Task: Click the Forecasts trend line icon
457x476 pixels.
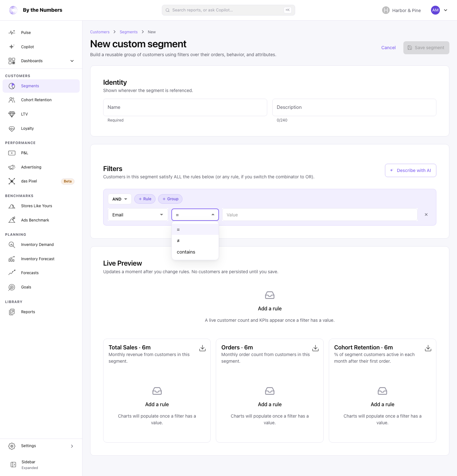Action: click(12, 273)
